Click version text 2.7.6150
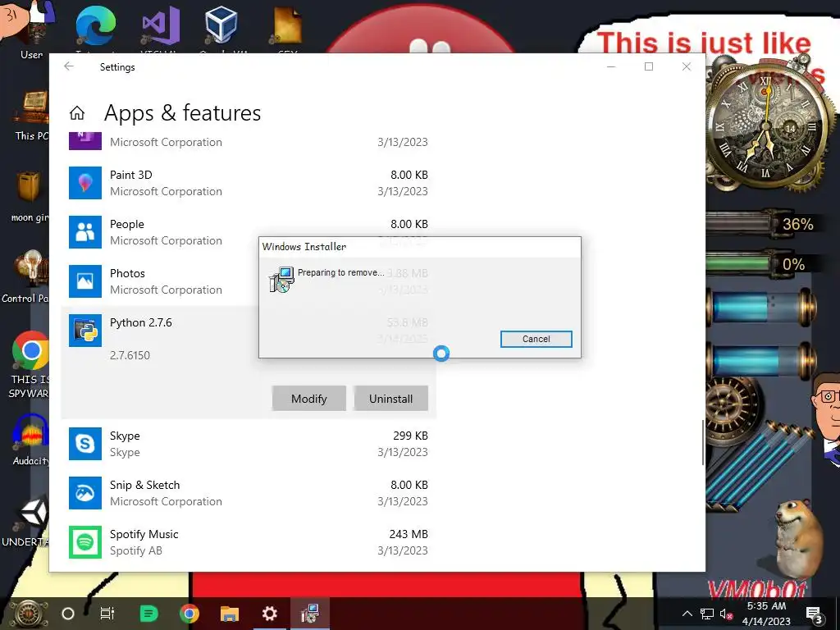The height and width of the screenshot is (630, 840). 130,355
